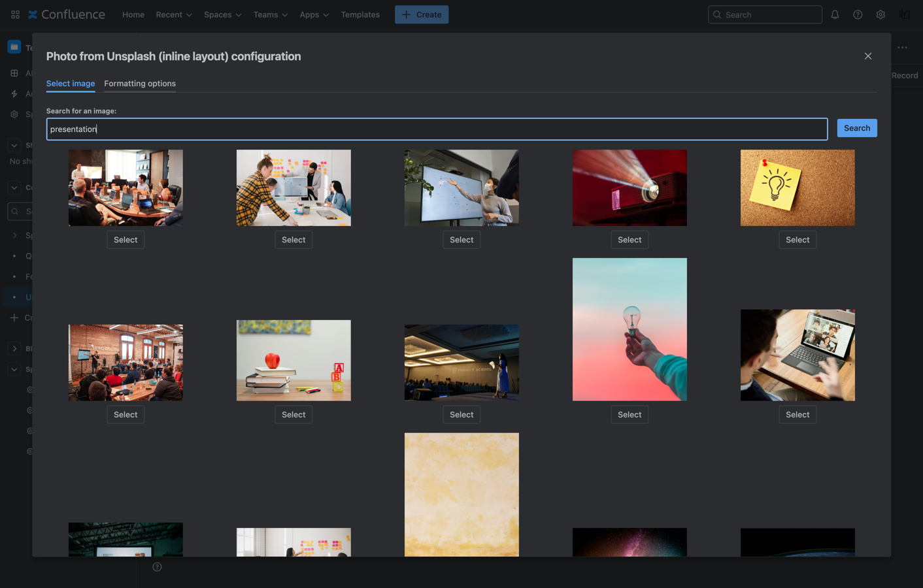This screenshot has width=923, height=588.
Task: Expand the Teams dropdown
Action: pos(271,14)
